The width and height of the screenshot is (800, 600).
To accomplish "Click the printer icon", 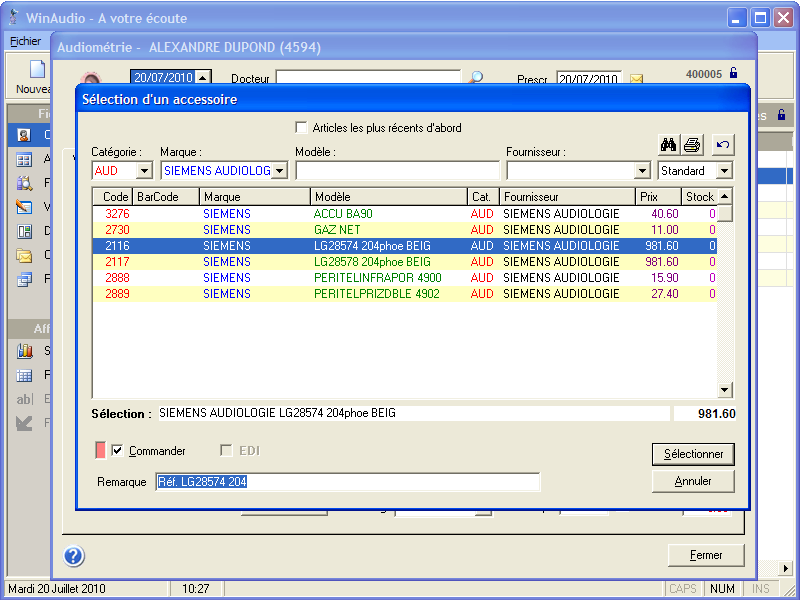I will coord(692,145).
